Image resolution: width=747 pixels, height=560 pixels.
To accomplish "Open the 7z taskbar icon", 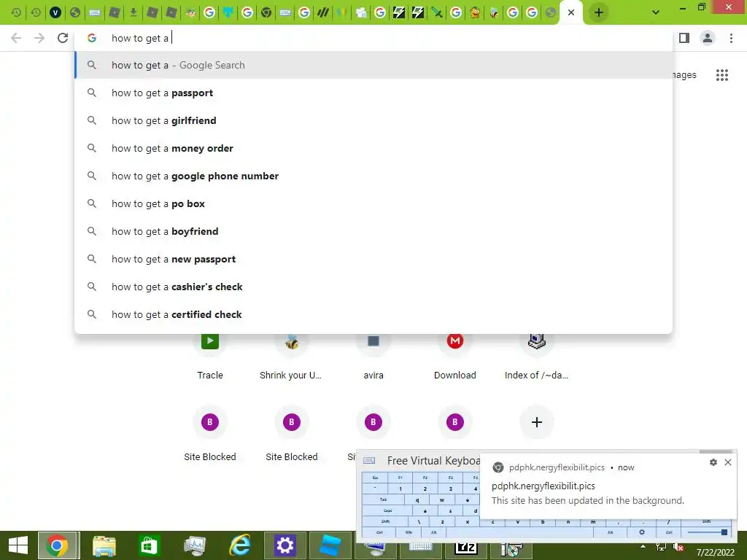I will click(466, 548).
